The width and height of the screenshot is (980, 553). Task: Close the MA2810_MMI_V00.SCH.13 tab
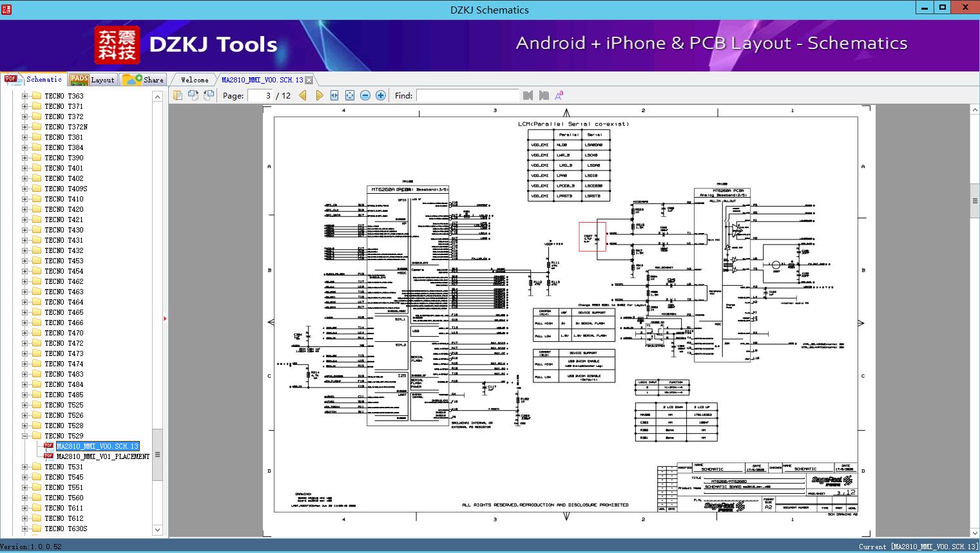309,80
